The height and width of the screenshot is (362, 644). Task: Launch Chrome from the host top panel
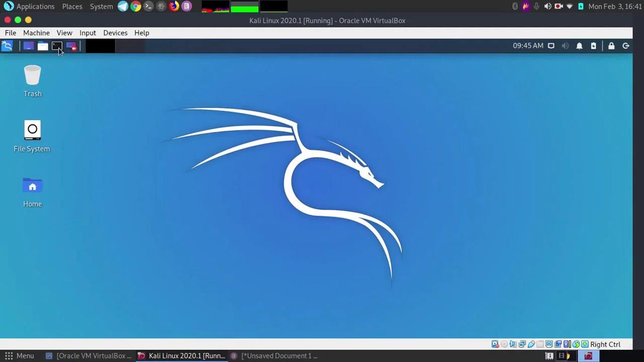(x=136, y=7)
